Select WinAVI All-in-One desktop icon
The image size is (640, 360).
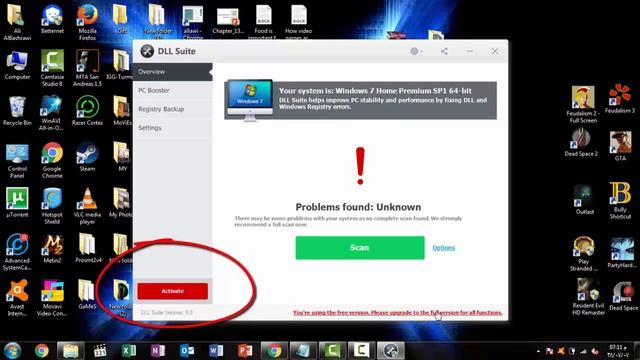point(51,113)
